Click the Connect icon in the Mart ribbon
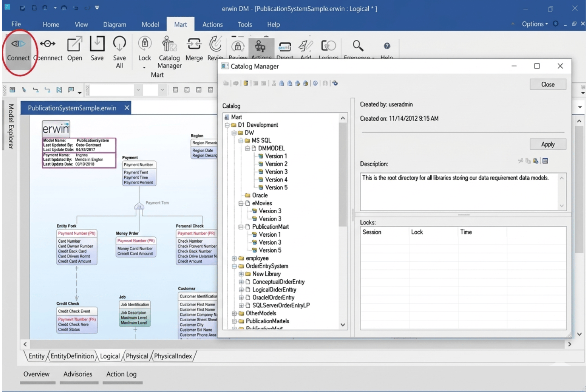588x392 pixels. point(18,44)
